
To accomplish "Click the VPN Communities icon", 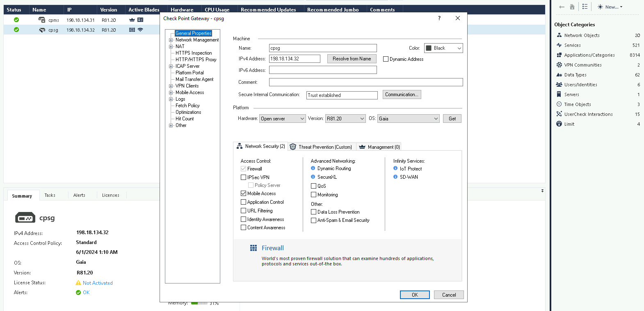I will click(559, 65).
